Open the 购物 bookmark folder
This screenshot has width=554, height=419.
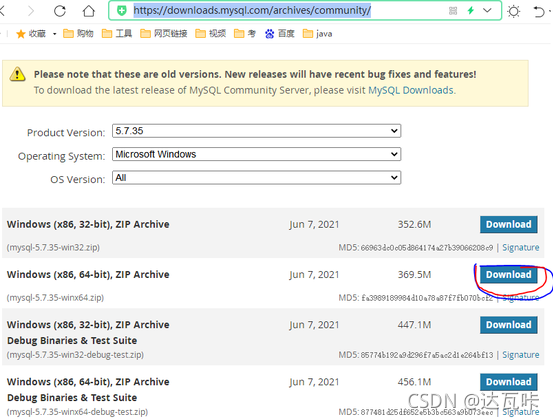78,34
